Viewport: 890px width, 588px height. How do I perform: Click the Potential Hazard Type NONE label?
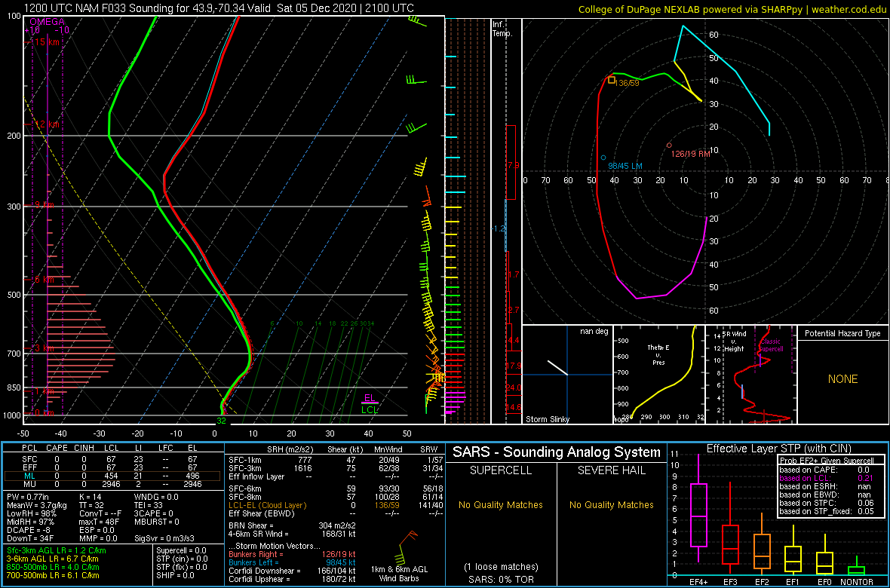[842, 379]
